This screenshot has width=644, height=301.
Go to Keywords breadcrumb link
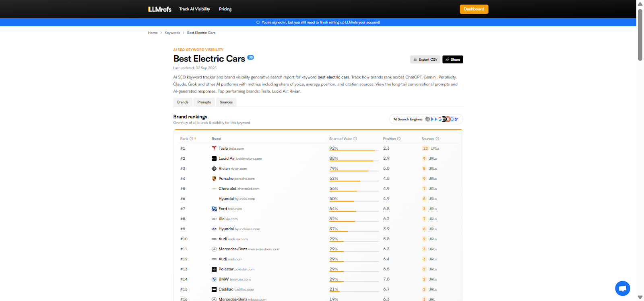point(172,33)
